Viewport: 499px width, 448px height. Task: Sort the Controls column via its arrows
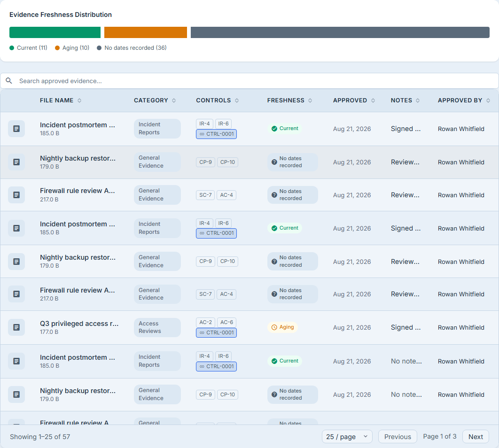coord(237,100)
